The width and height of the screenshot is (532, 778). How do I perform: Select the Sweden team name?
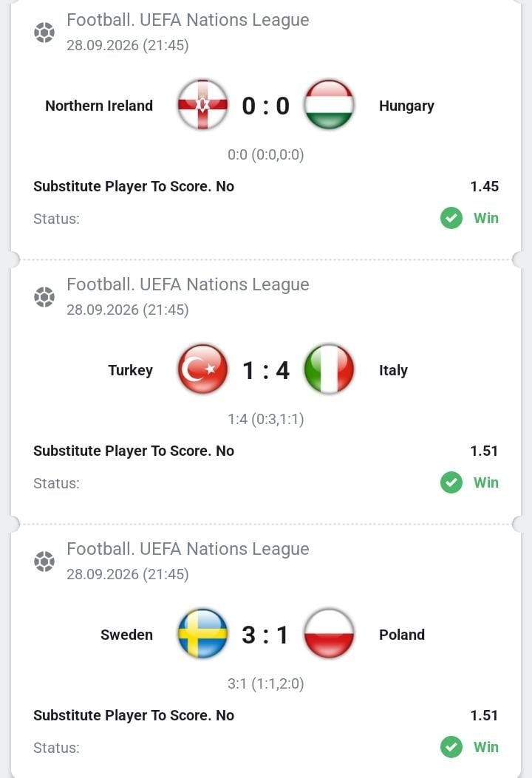coord(126,635)
